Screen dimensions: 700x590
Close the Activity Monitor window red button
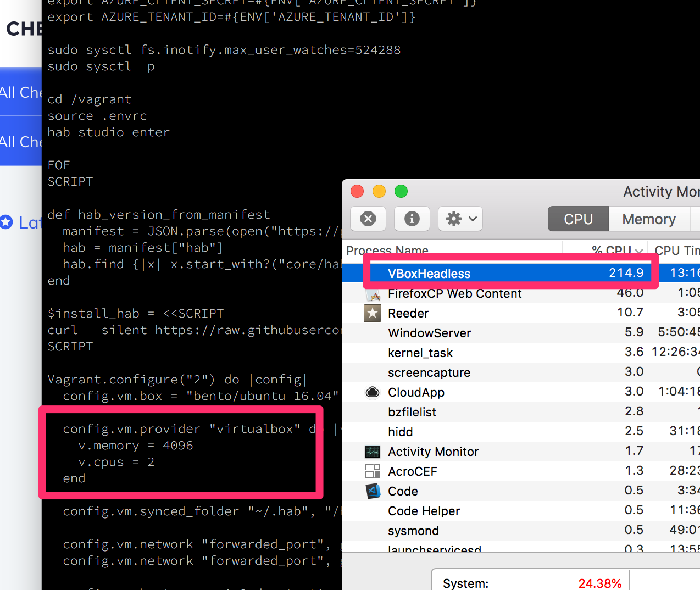[357, 191]
